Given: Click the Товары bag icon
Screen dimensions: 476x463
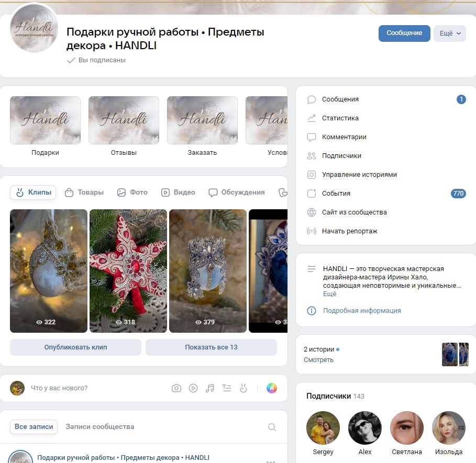Looking at the screenshot, I should (x=69, y=192).
